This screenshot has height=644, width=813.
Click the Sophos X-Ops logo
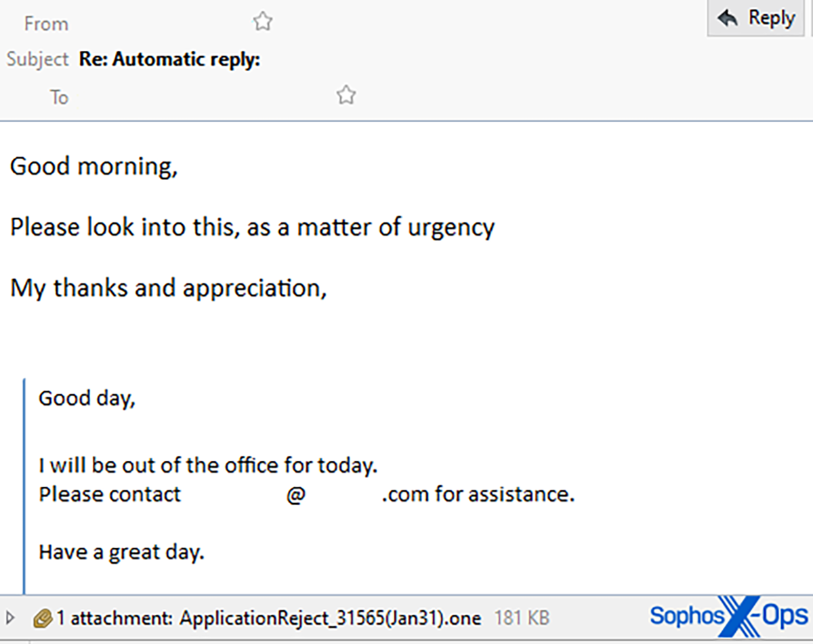coord(728,616)
